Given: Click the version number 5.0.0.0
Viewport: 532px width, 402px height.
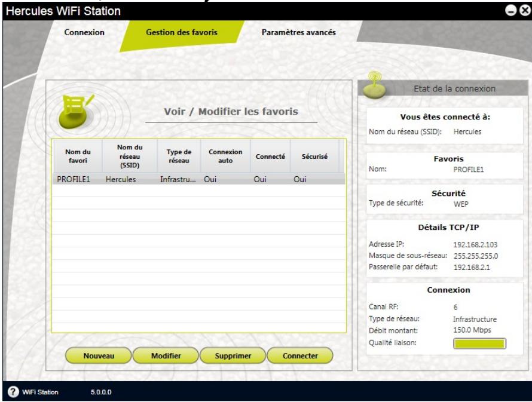Looking at the screenshot, I should 101,392.
